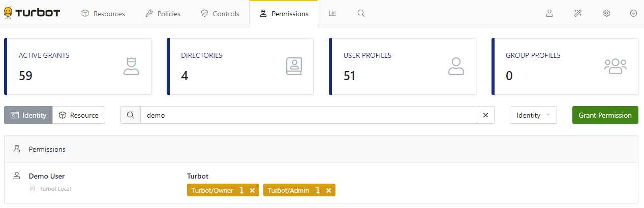This screenshot has width=644, height=208.
Task: Revoke Turbot/Admin with its X icon
Action: 328,190
